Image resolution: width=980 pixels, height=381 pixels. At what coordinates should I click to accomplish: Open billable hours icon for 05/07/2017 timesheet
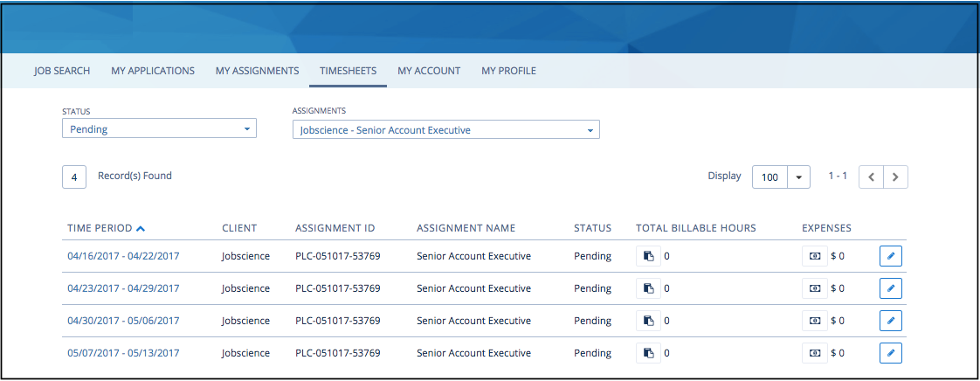(x=648, y=353)
